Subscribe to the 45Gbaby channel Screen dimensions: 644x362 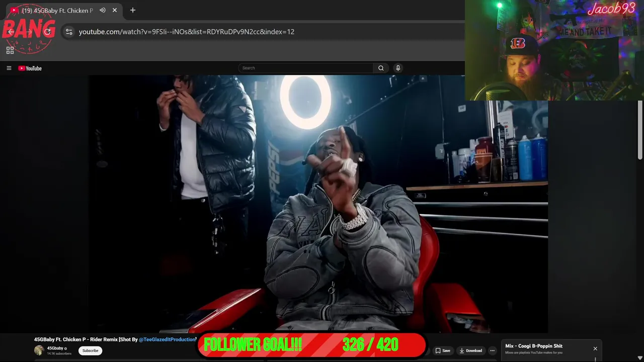(x=91, y=350)
